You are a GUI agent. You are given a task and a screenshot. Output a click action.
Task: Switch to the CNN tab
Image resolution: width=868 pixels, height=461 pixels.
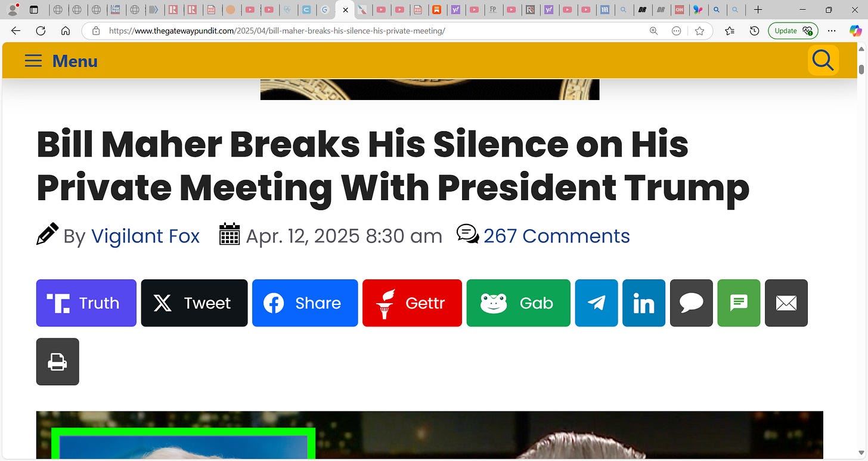pos(678,10)
